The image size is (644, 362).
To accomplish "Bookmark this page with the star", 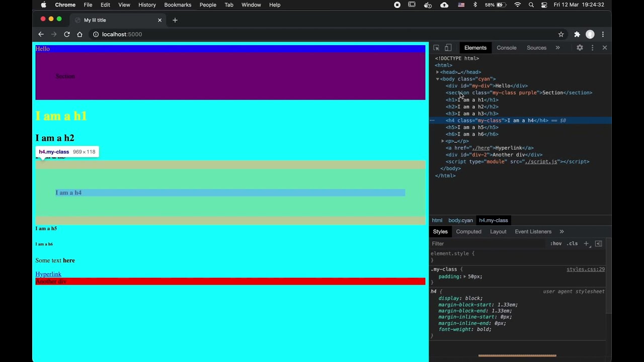I will 561,34.
